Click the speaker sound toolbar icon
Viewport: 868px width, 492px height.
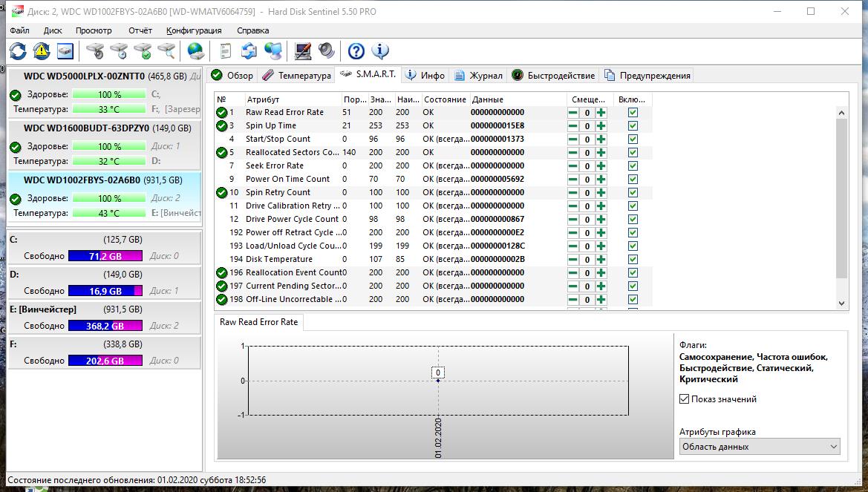327,50
